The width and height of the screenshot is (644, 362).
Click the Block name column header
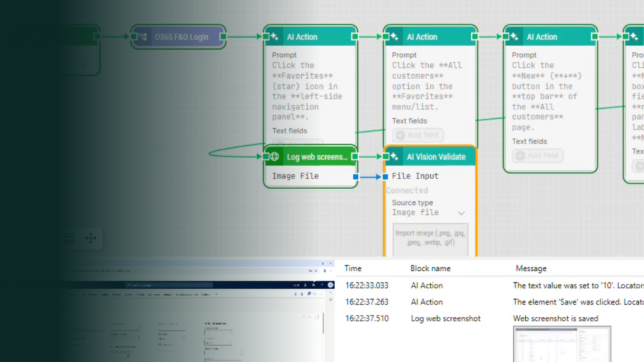click(430, 268)
